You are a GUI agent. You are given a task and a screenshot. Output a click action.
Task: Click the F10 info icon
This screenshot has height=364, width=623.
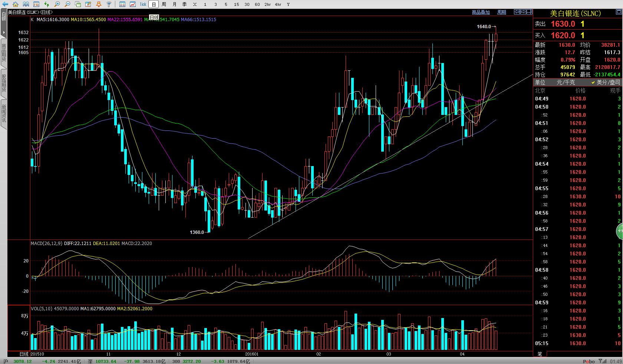[x=36, y=4]
